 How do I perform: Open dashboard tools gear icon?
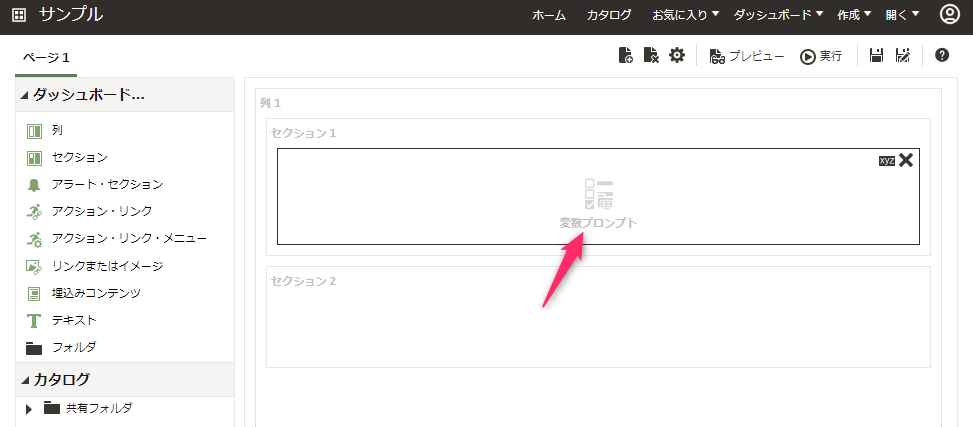(x=676, y=55)
